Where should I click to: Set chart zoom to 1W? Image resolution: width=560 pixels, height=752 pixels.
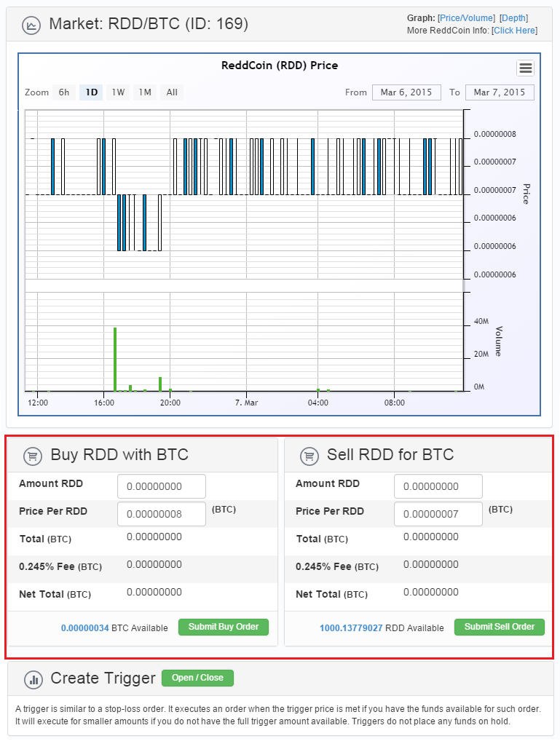click(118, 92)
